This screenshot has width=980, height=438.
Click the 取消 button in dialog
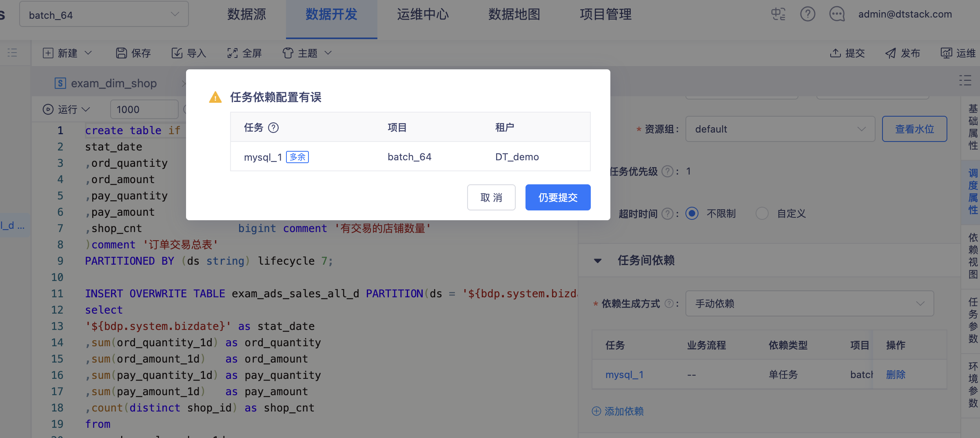pyautogui.click(x=491, y=197)
